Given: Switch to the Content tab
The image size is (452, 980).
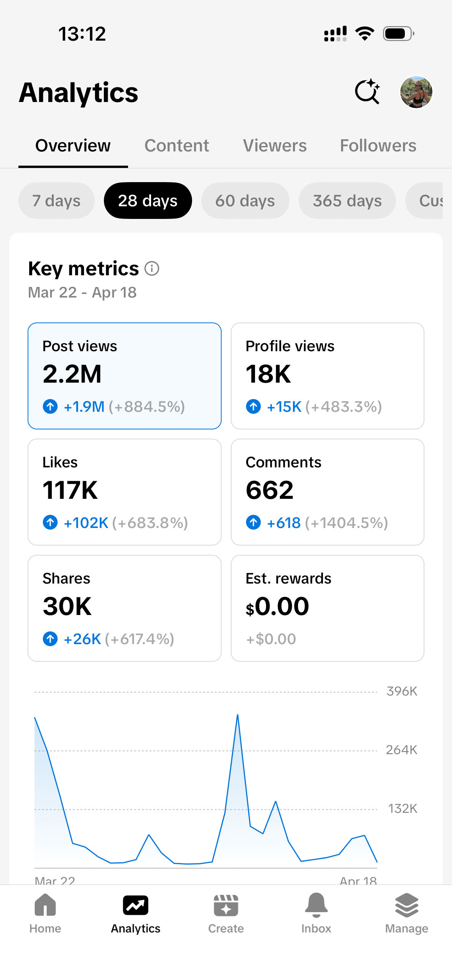Looking at the screenshot, I should coord(177,146).
